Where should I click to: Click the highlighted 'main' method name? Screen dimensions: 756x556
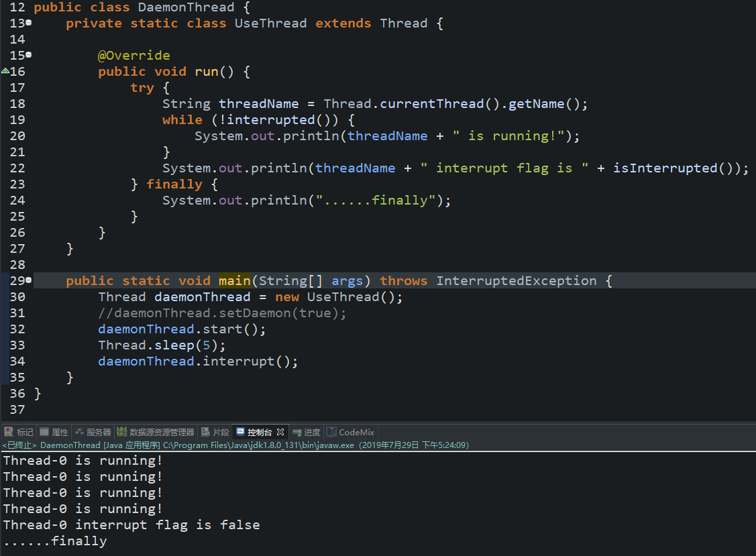point(235,280)
